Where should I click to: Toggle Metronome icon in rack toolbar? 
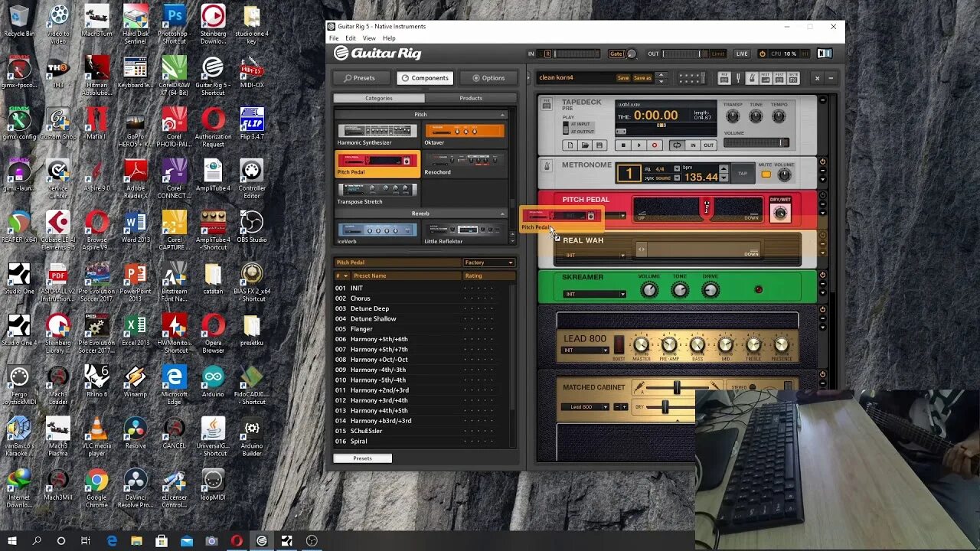click(752, 77)
